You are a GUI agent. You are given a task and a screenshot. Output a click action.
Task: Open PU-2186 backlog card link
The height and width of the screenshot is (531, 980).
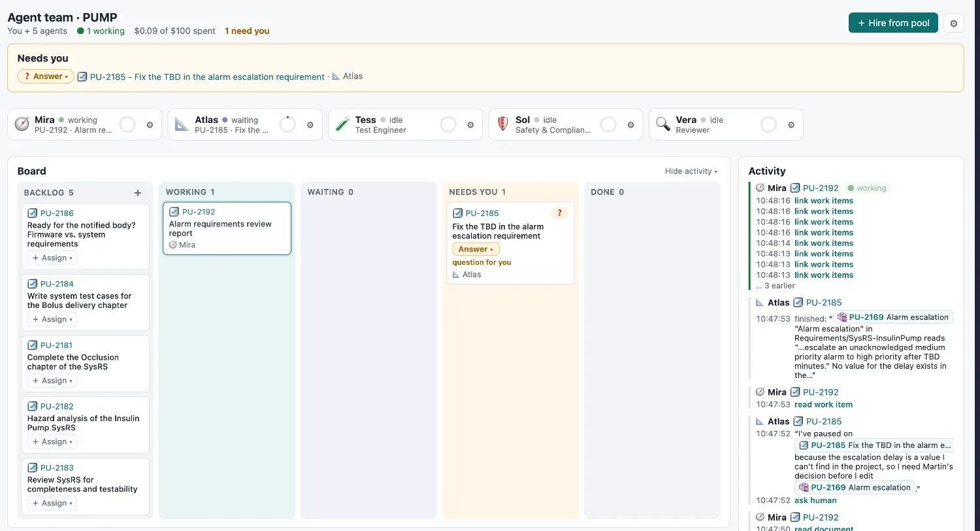[x=57, y=213]
